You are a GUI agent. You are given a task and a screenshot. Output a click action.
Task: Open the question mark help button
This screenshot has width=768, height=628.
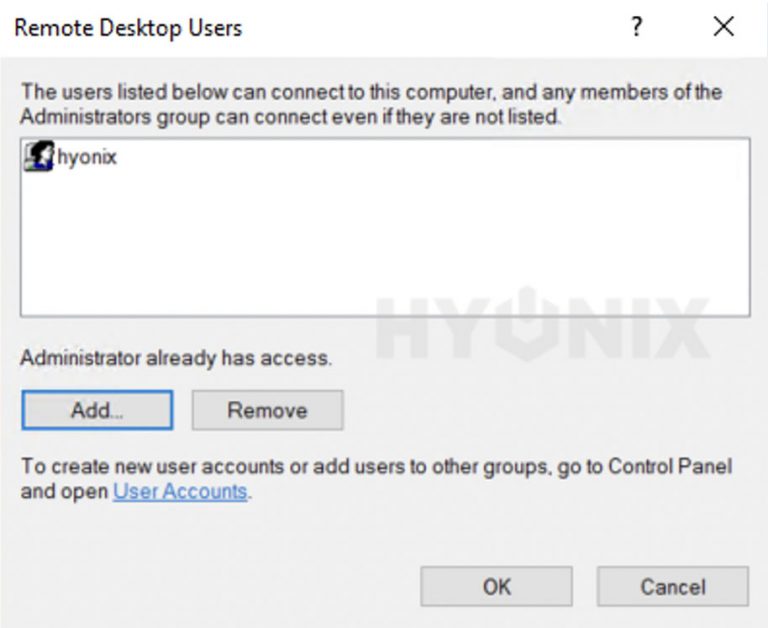(x=636, y=26)
